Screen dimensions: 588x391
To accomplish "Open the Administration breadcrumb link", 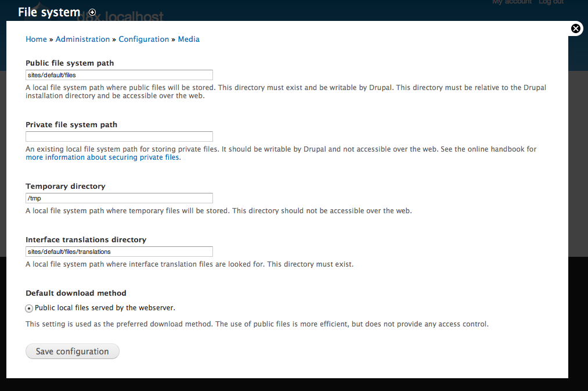I will pyautogui.click(x=82, y=40).
